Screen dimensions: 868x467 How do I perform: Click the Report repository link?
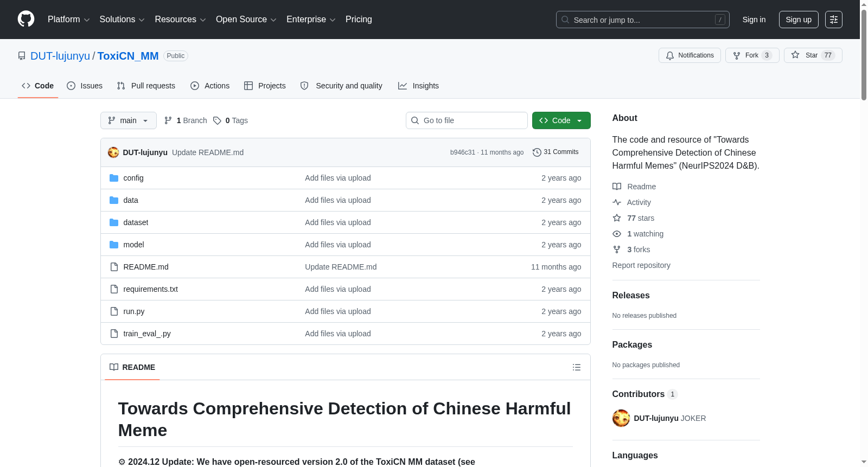click(x=641, y=265)
